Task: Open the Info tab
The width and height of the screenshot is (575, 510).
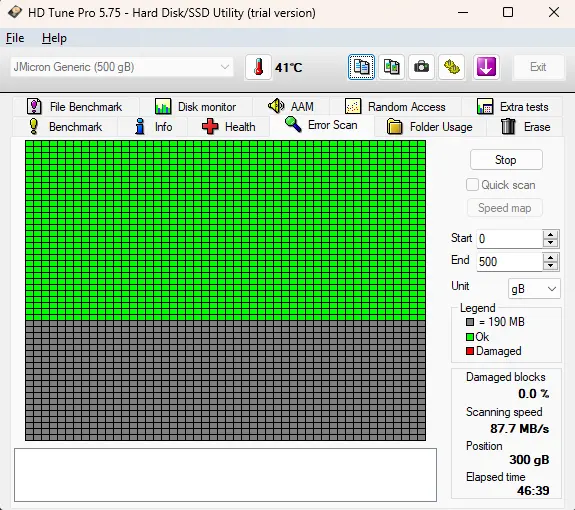Action: [x=153, y=127]
